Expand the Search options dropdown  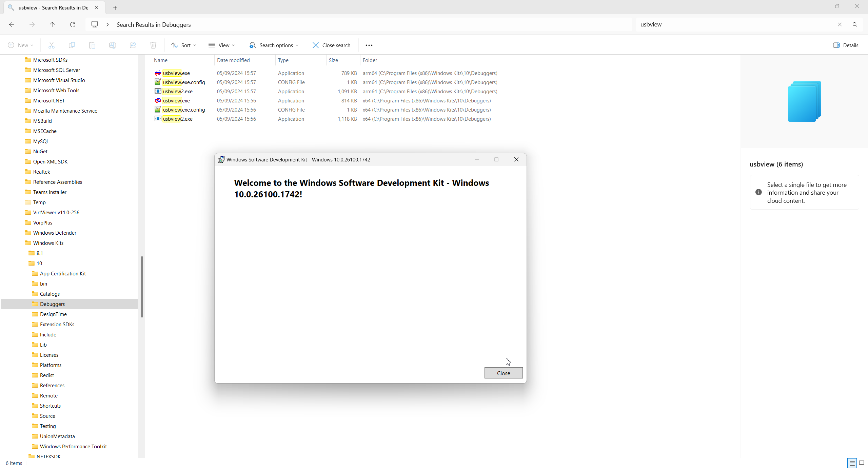click(274, 45)
